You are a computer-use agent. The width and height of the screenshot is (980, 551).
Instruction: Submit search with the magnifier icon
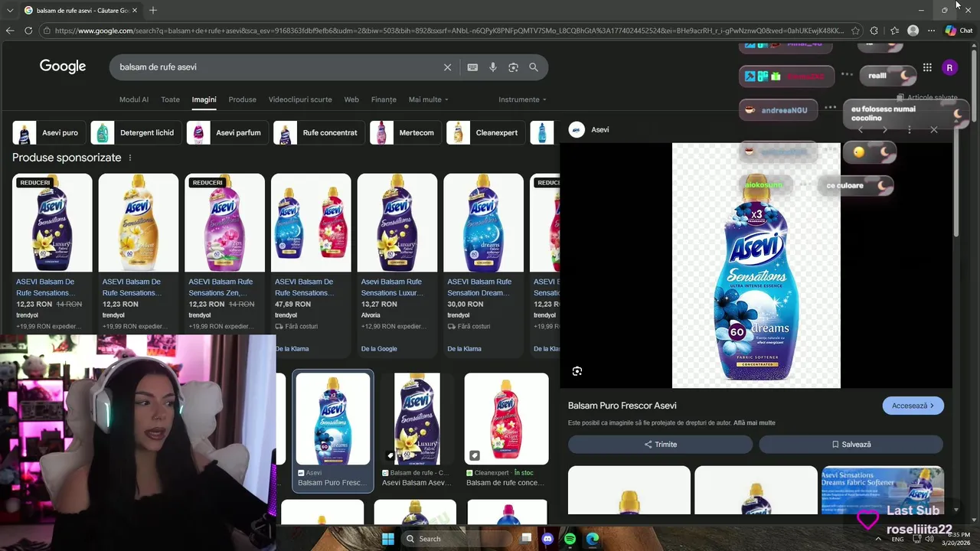point(534,67)
